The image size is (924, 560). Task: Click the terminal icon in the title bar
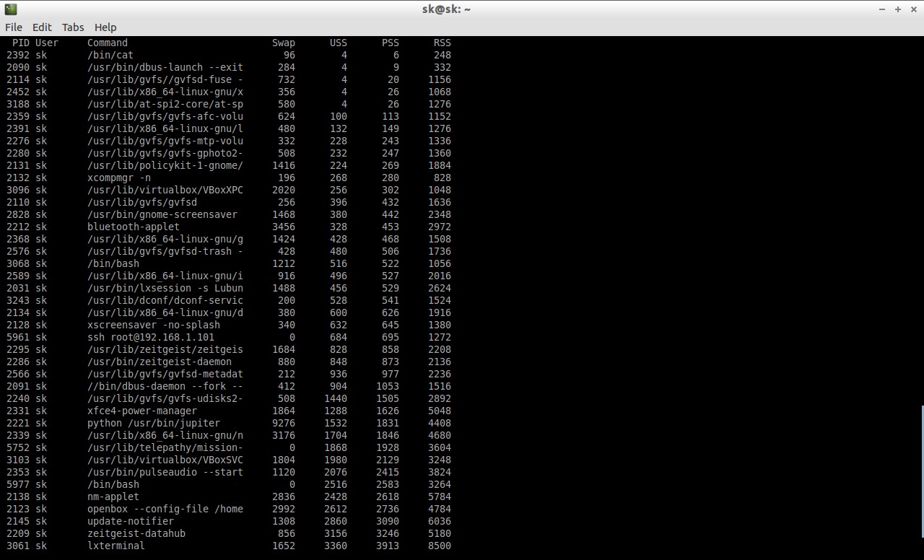(10, 9)
